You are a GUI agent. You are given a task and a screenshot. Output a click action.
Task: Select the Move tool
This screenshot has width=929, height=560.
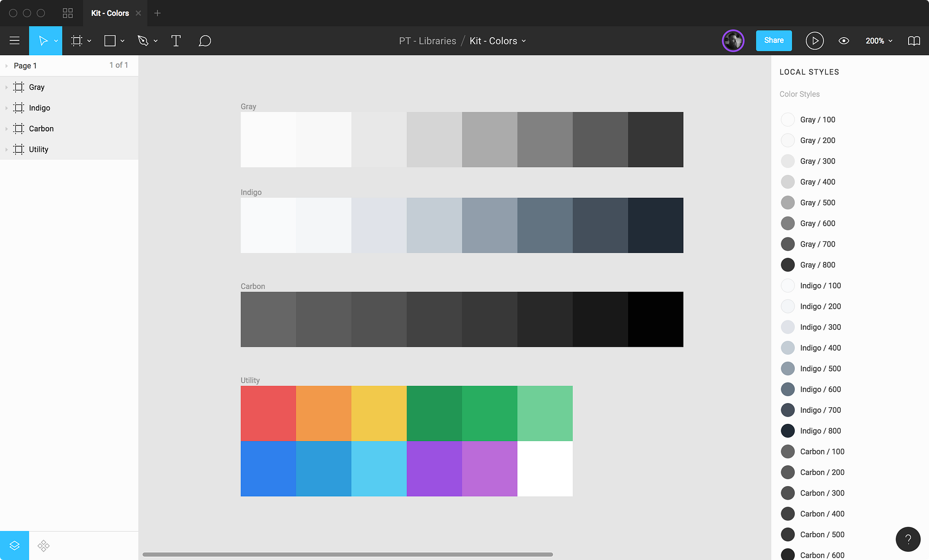44,40
